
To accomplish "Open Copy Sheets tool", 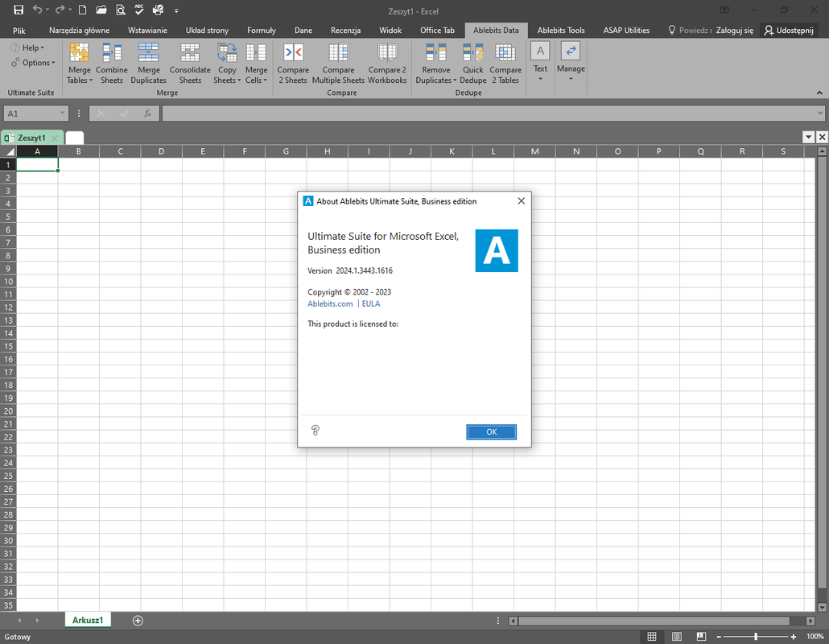I will 227,64.
